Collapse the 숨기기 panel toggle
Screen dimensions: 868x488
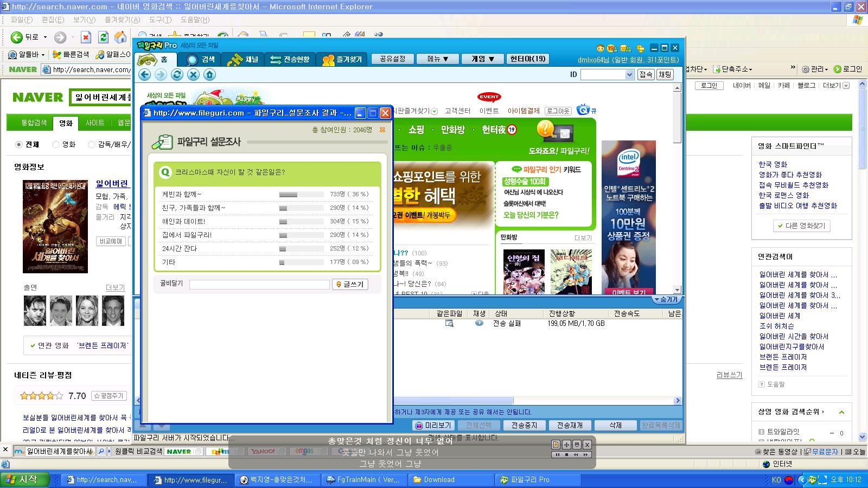tap(667, 299)
